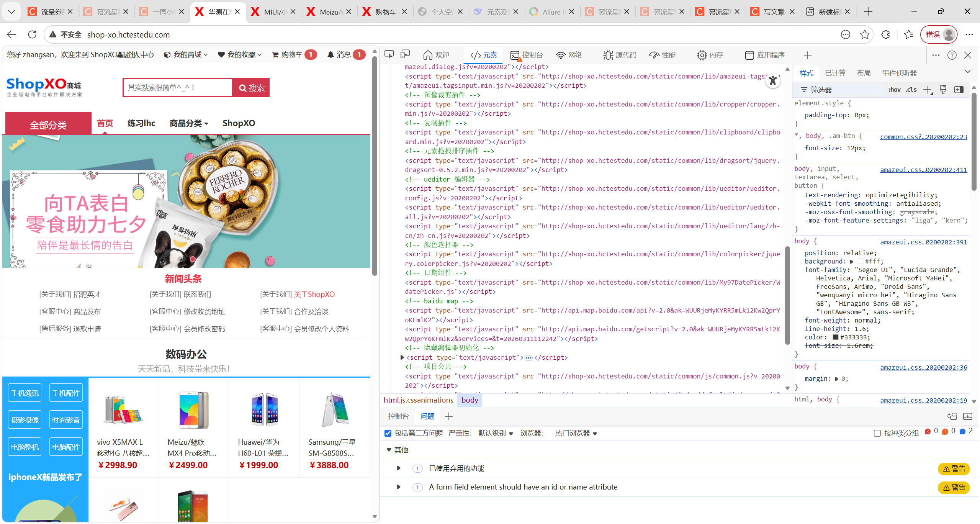Toggle device emulation icon in DevTools
The width and height of the screenshot is (980, 524).
(x=405, y=55)
